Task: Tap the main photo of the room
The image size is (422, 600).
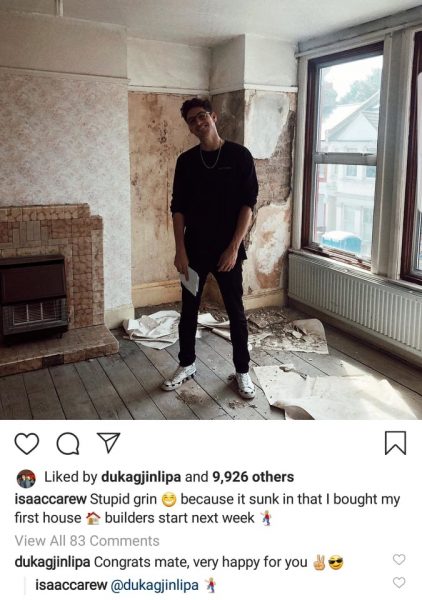Action: coord(211,210)
